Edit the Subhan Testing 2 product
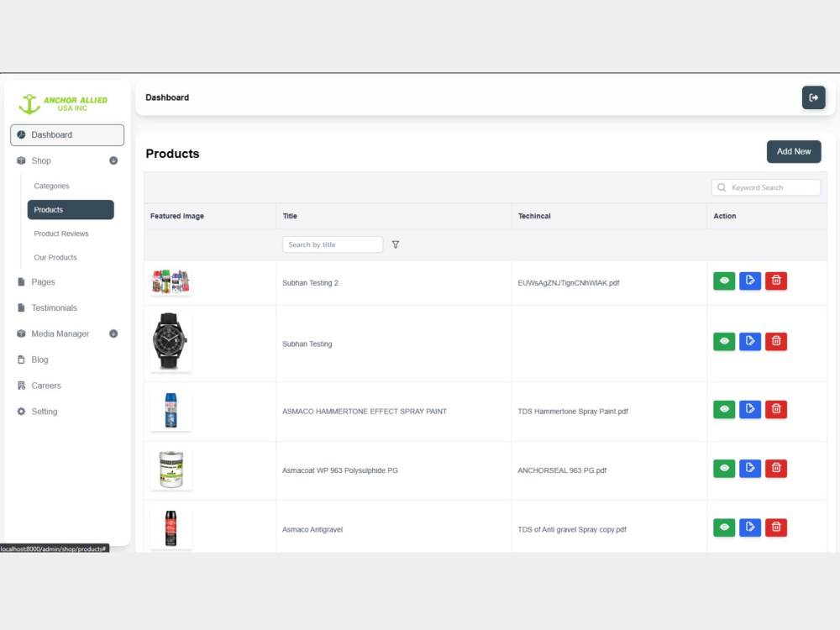 [x=750, y=281]
